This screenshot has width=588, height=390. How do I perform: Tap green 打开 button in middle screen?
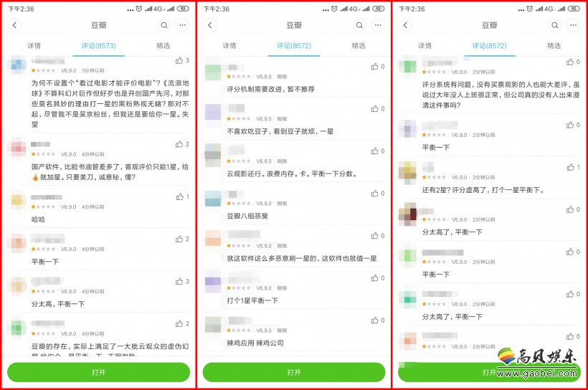(x=294, y=372)
